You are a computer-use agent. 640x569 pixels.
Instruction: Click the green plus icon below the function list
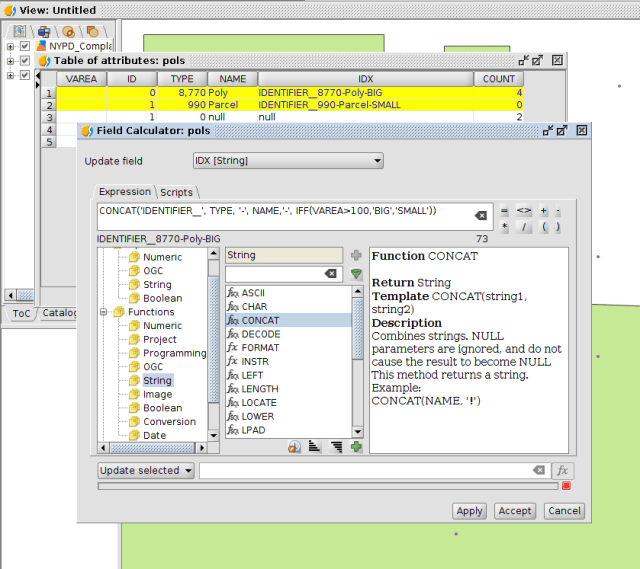pos(356,446)
